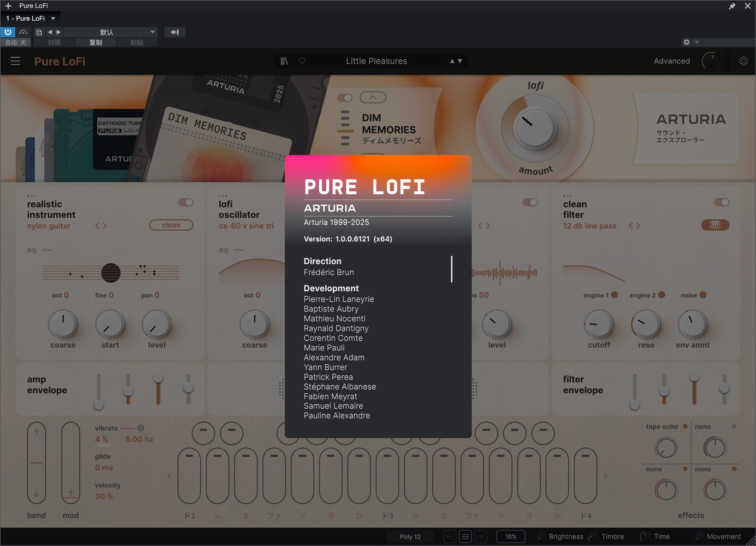This screenshot has height=546, width=756.
Task: Open lofi oscillator three-dot menu
Action: pyautogui.click(x=223, y=196)
